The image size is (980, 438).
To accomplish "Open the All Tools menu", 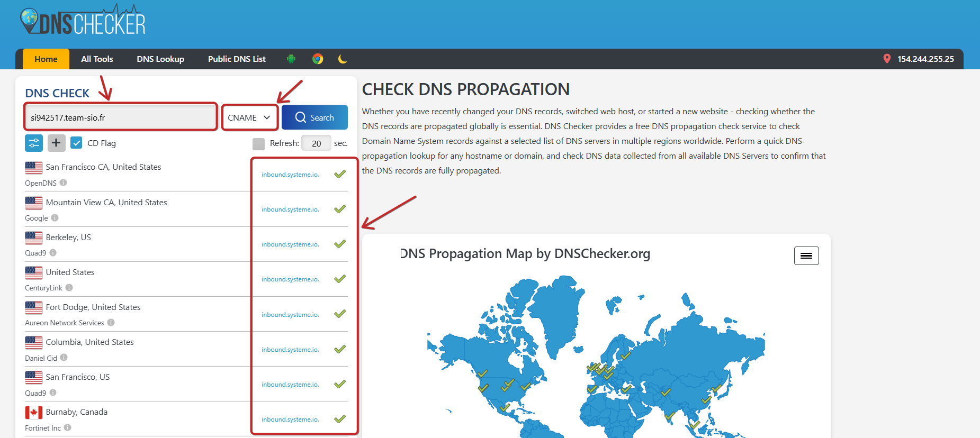I will pyautogui.click(x=97, y=59).
